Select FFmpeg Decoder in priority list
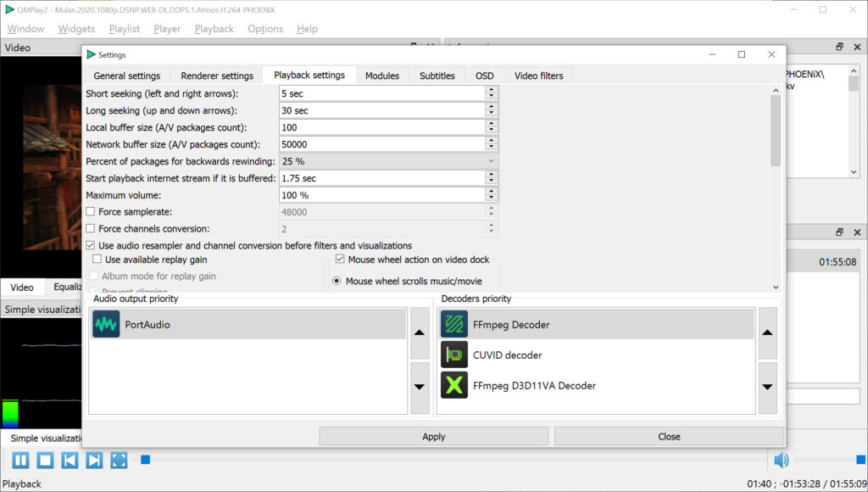 (x=596, y=324)
